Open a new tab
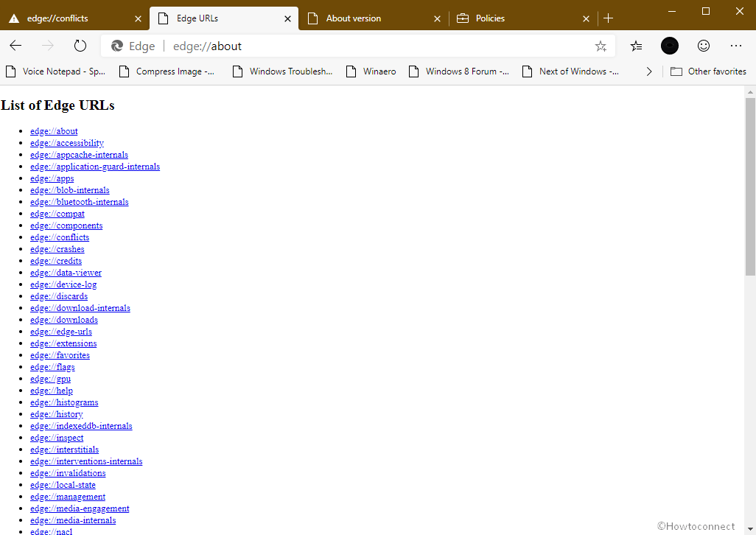The width and height of the screenshot is (756, 535). pyautogui.click(x=609, y=18)
